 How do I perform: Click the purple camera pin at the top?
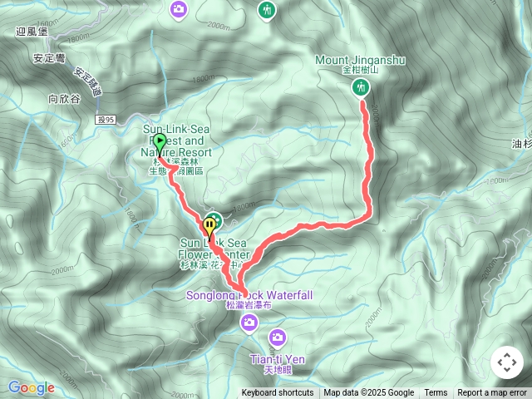tap(179, 10)
